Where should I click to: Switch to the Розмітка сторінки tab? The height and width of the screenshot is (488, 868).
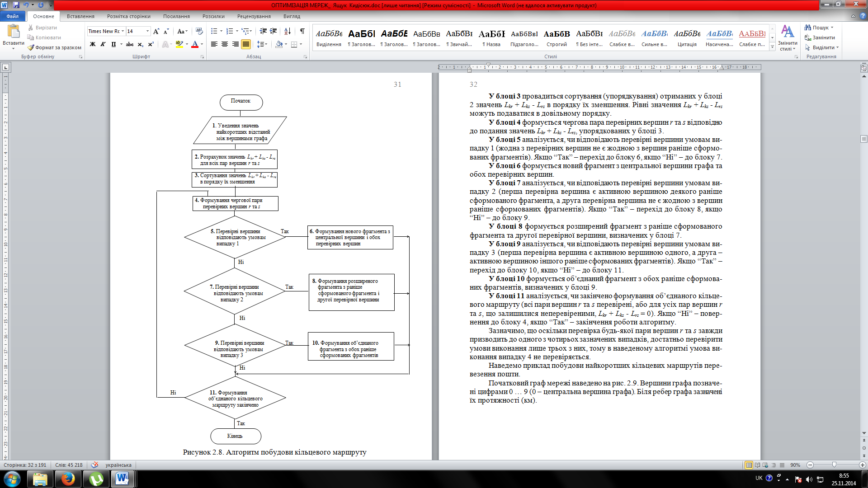click(x=129, y=16)
